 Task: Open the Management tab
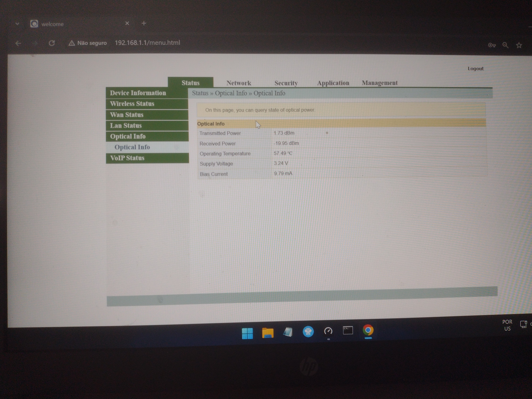pos(380,83)
